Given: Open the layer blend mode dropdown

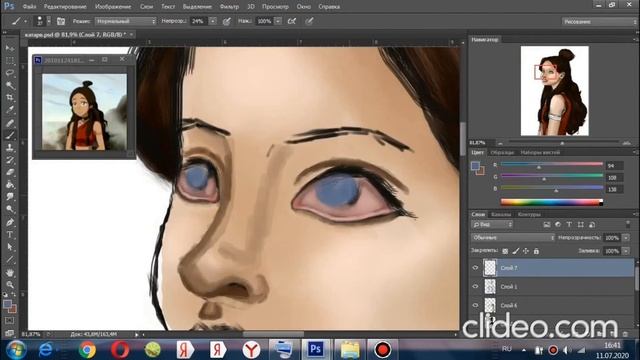Looking at the screenshot, I should coord(513,238).
